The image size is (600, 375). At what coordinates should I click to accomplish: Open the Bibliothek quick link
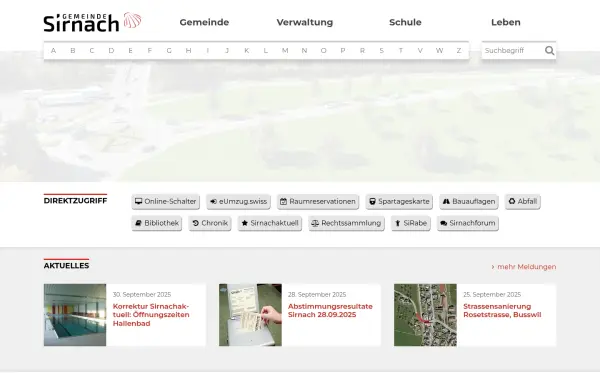157,223
